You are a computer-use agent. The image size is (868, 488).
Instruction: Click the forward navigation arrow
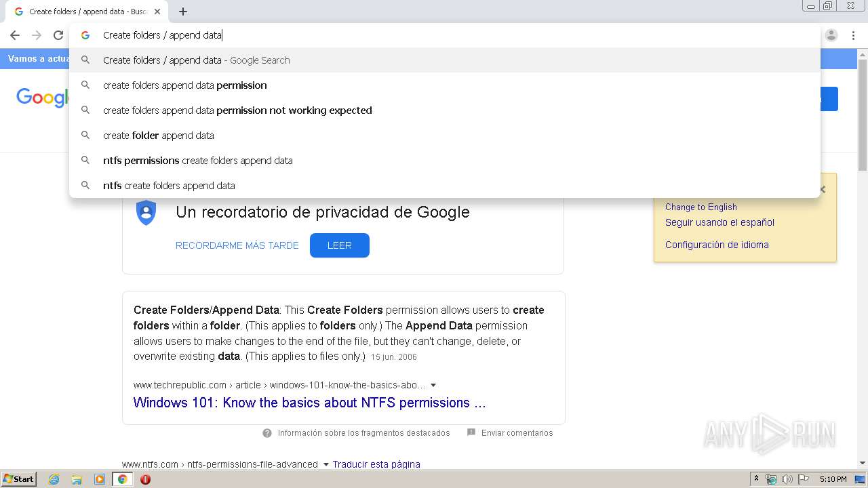click(37, 35)
